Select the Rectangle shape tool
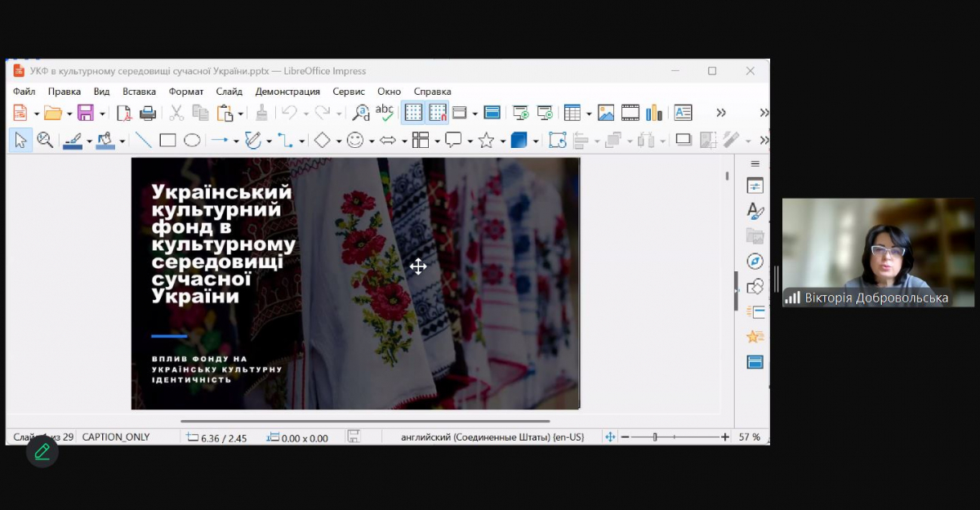The image size is (980, 510). tap(167, 141)
